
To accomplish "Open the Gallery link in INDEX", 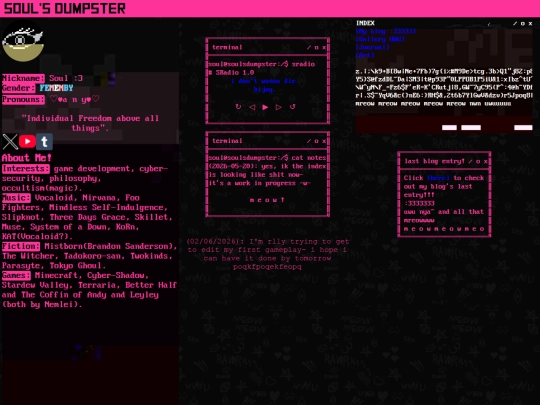I will [x=380, y=39].
